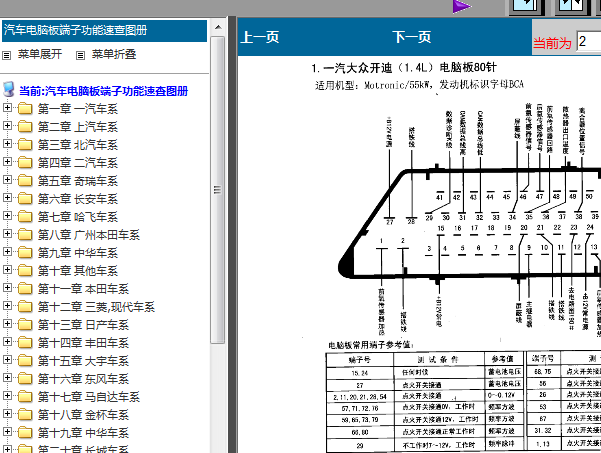Click the computer icon beside 当前:汽车电脑板端子功能速查图册
The height and width of the screenshot is (453, 601).
pos(9,90)
